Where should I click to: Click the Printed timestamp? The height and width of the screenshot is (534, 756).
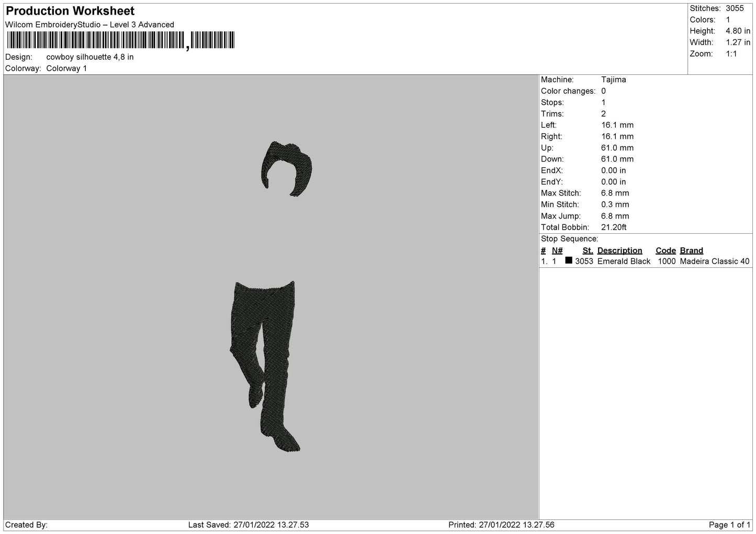(502, 525)
